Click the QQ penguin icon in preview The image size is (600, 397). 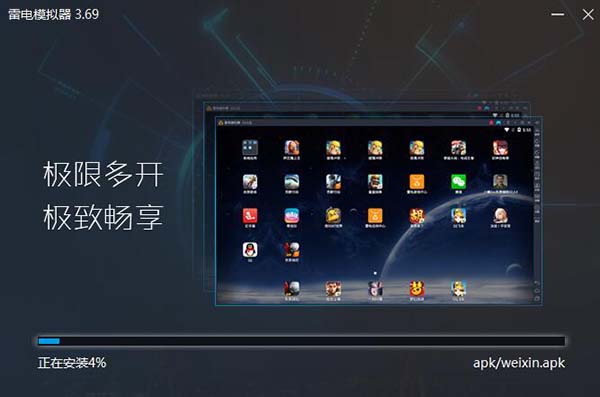(250, 250)
